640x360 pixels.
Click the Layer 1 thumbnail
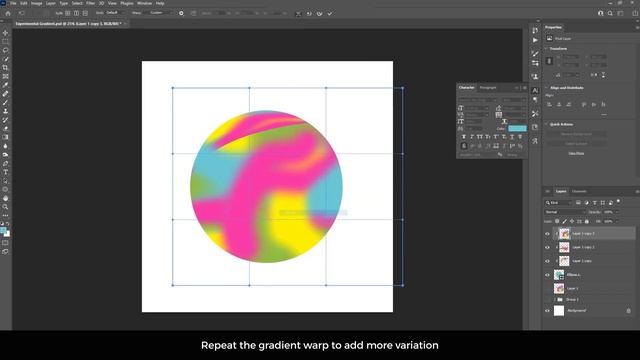click(x=559, y=288)
